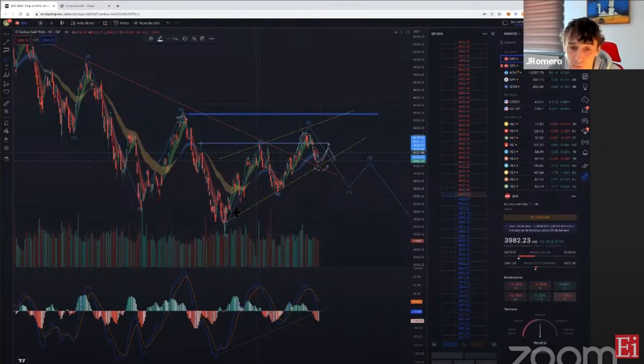
Task: Open the streams broadcast panel
Action: (585, 142)
